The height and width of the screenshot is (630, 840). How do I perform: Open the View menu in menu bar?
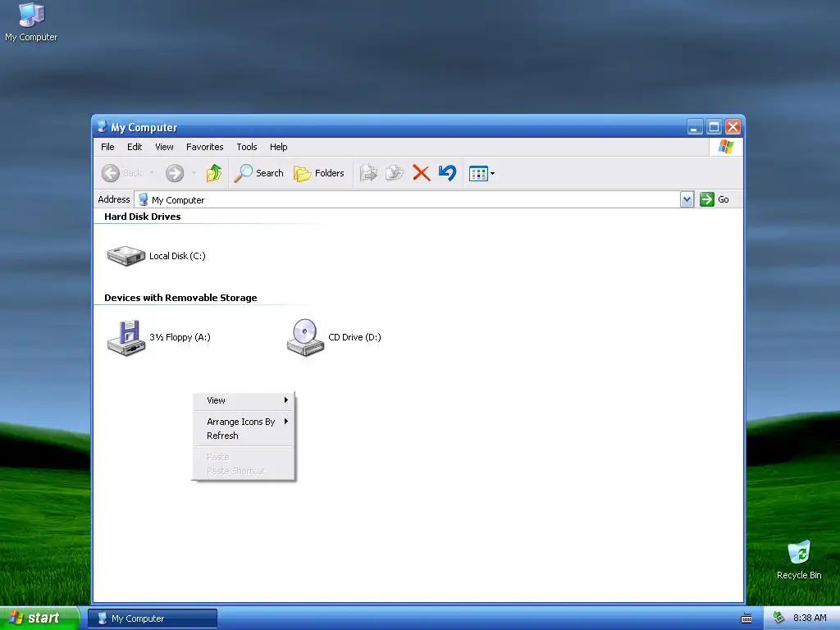pyautogui.click(x=164, y=147)
